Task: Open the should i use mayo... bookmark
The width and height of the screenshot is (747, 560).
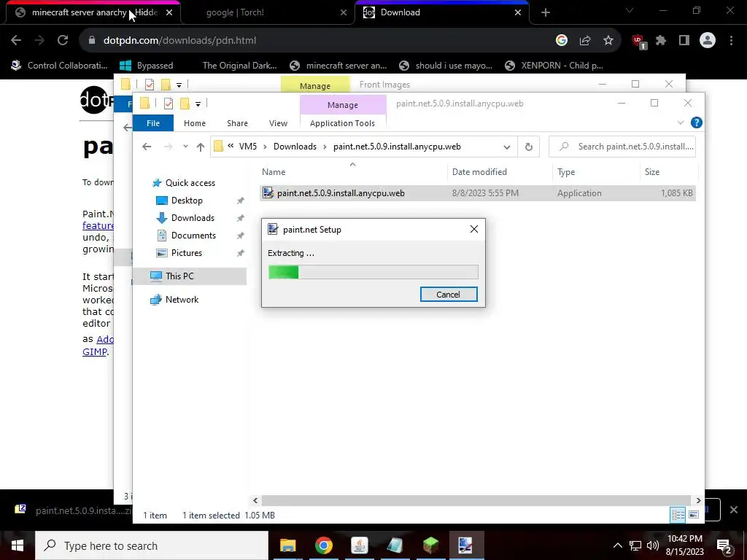Action: point(446,66)
